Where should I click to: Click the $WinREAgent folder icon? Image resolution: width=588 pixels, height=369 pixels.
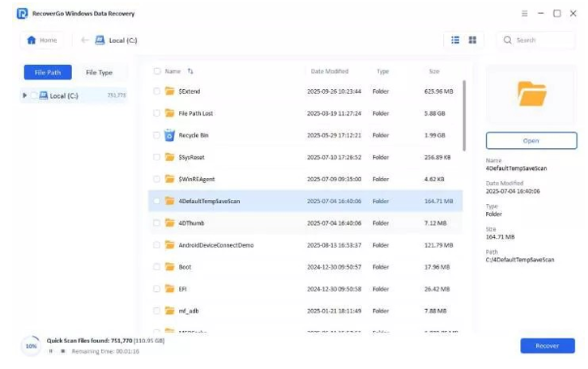[x=170, y=179]
